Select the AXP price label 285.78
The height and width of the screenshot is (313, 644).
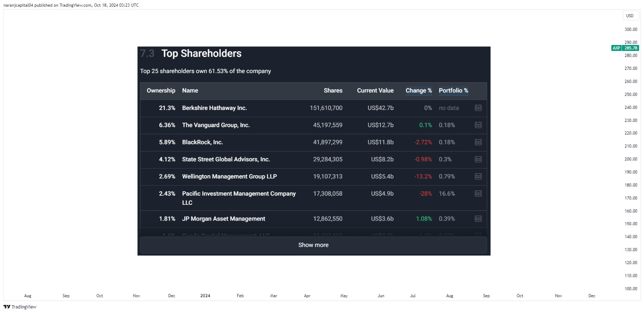(625, 48)
